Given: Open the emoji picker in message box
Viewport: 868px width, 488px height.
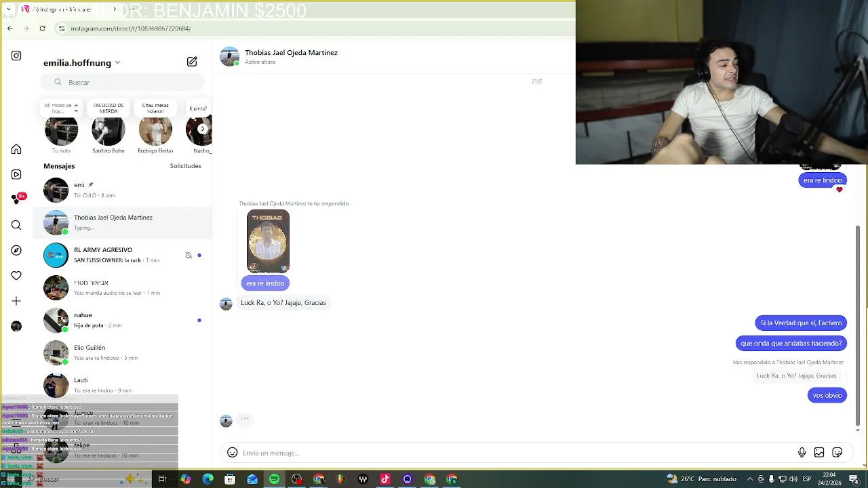Looking at the screenshot, I should pos(232,453).
